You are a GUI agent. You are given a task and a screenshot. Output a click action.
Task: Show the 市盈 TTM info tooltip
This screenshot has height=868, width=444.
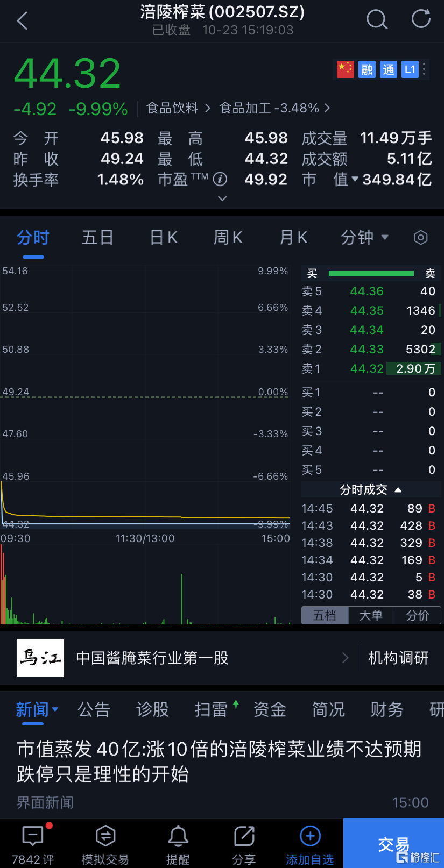point(220,179)
